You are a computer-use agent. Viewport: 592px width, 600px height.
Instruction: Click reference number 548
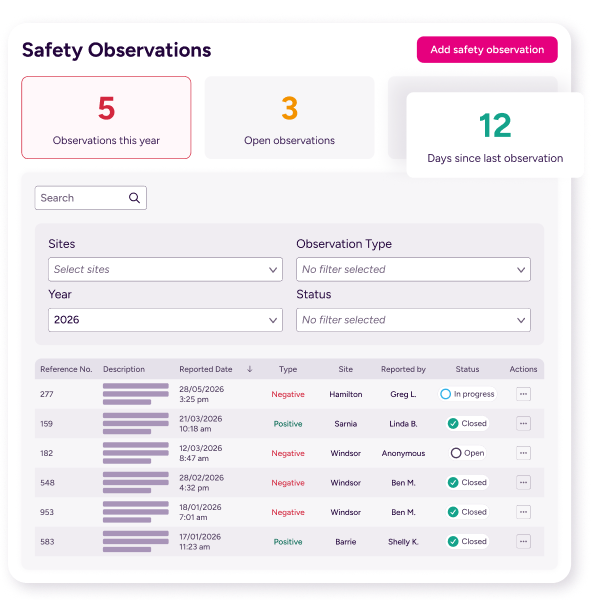(x=47, y=483)
